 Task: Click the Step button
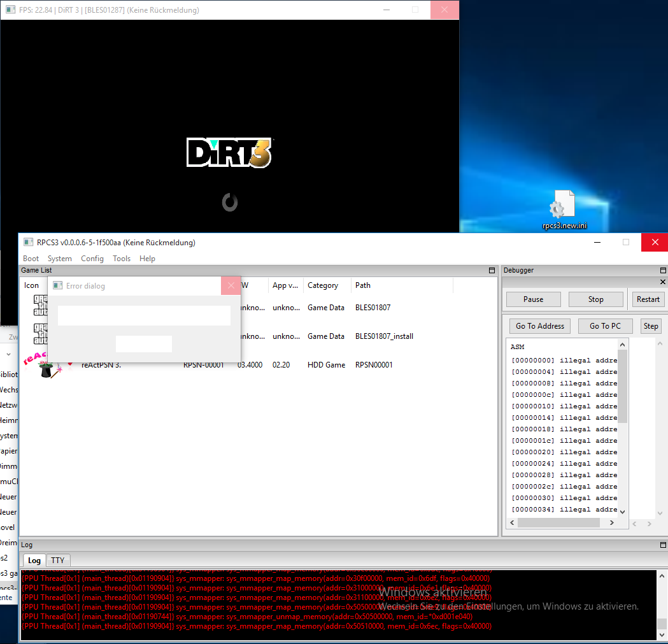tap(651, 326)
